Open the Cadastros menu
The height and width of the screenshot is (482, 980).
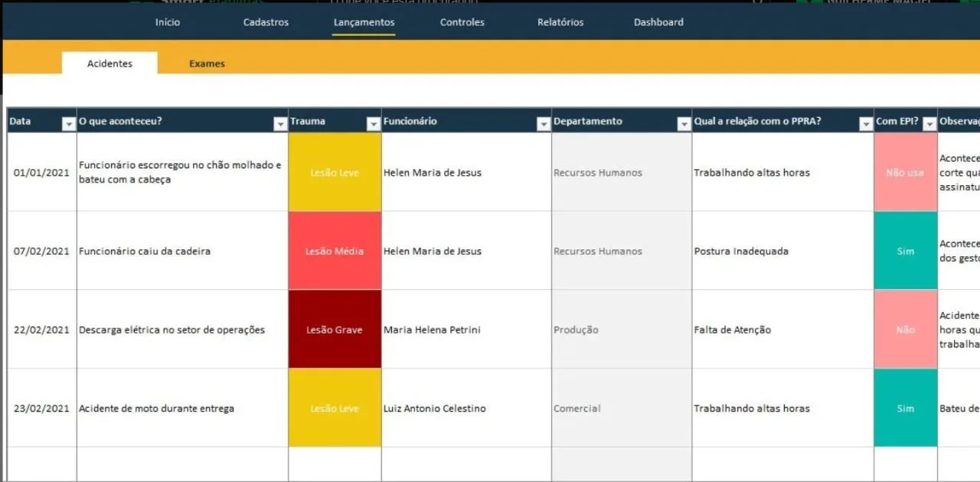(x=266, y=22)
